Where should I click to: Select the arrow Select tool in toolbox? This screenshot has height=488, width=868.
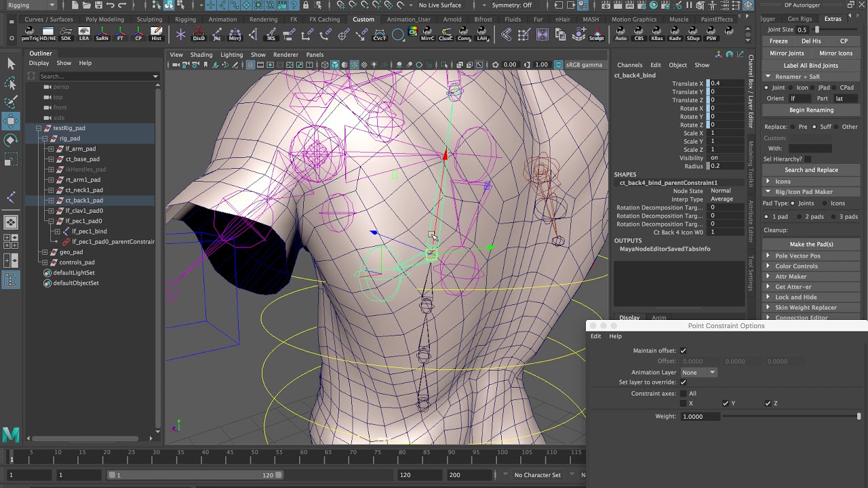tap(11, 64)
